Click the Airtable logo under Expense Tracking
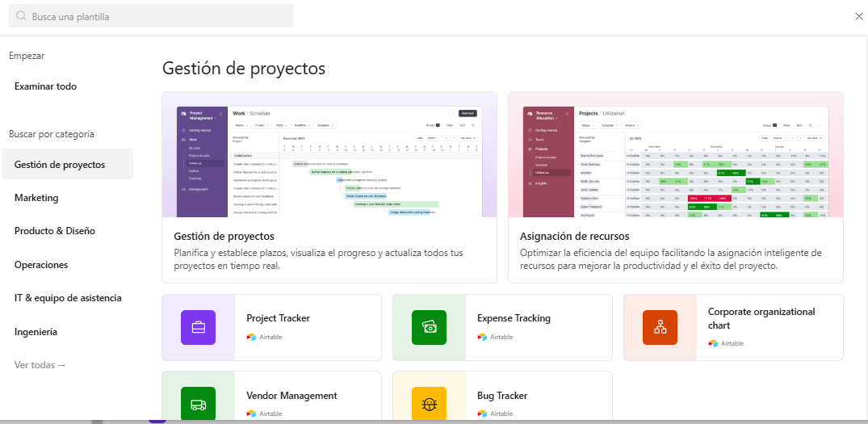The image size is (868, 424). tap(482, 337)
